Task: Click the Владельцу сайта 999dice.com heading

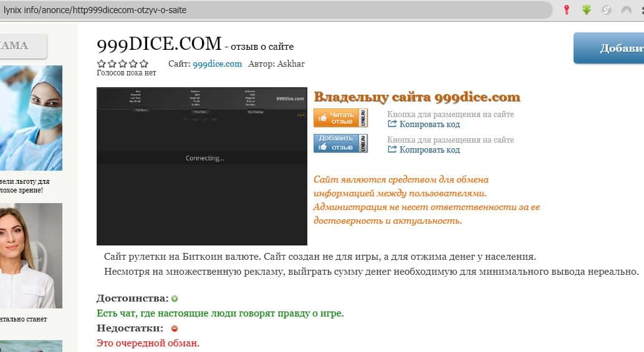Action: coord(417,97)
